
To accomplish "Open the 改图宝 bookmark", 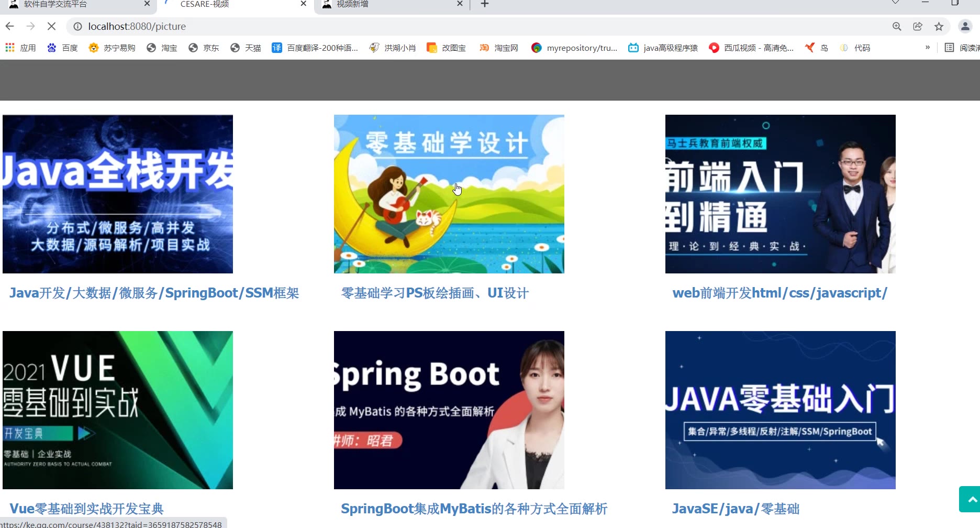I will pyautogui.click(x=446, y=48).
